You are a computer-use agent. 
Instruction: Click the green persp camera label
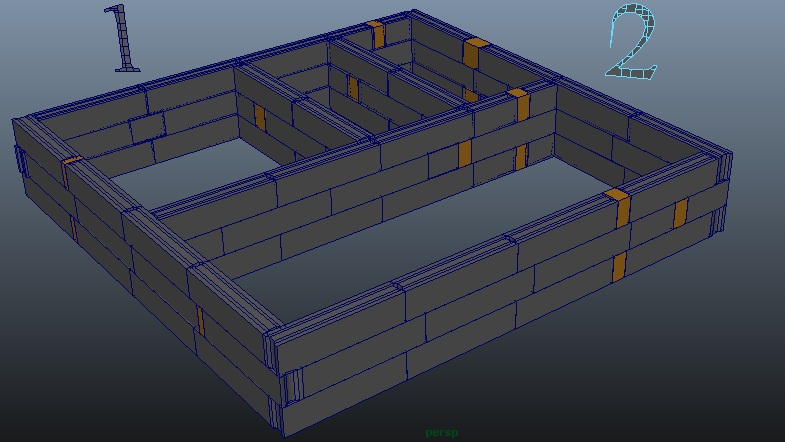click(x=441, y=432)
